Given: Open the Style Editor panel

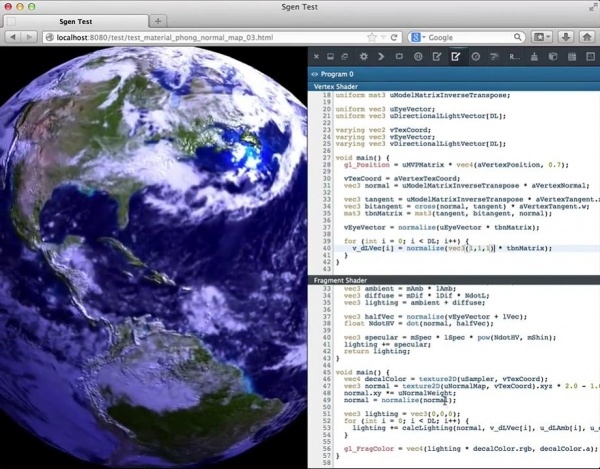Looking at the screenshot, I should (x=438, y=57).
